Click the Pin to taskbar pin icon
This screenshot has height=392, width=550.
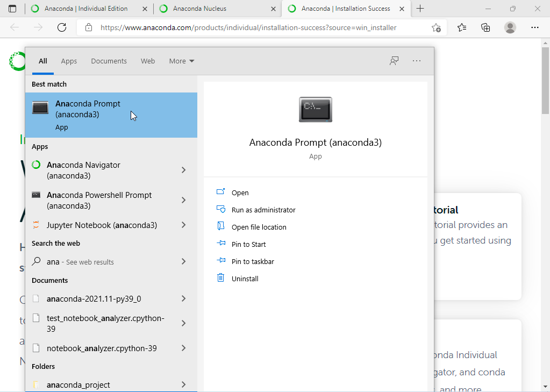[220, 260]
